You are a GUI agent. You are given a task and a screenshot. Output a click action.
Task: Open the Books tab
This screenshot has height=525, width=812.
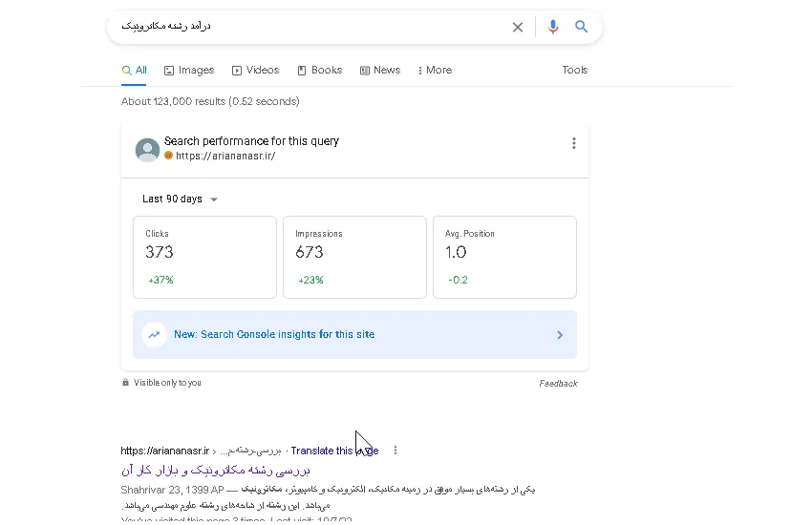pyautogui.click(x=319, y=71)
